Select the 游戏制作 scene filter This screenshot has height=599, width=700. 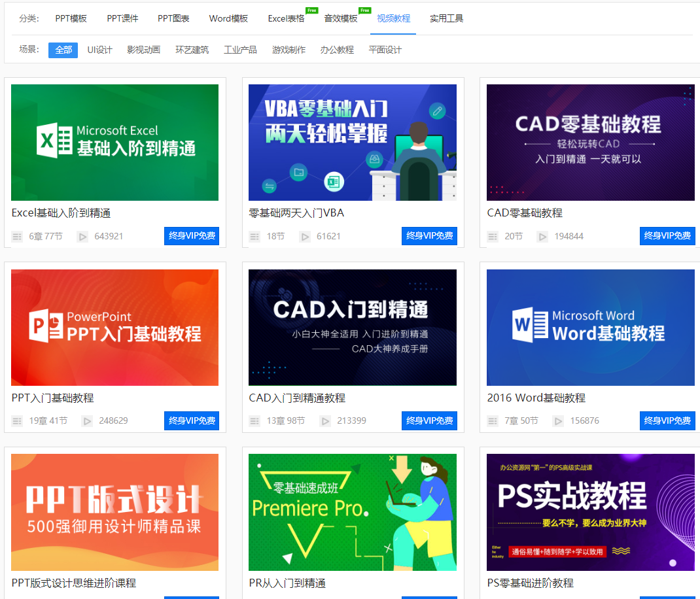(289, 50)
